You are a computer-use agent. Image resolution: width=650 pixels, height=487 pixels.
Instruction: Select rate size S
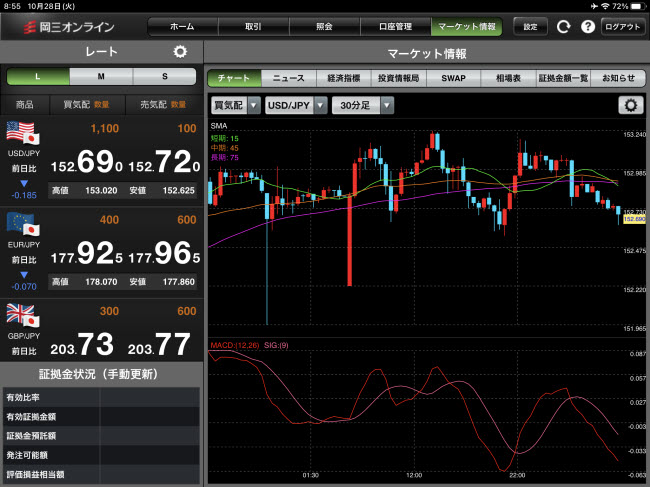point(165,77)
